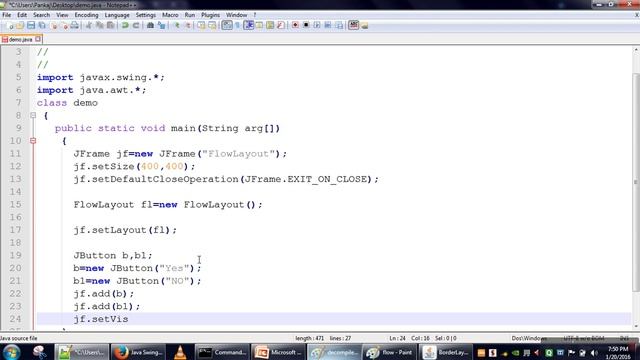The image size is (640, 360).
Task: Open the View menu
Action: (x=62, y=15)
